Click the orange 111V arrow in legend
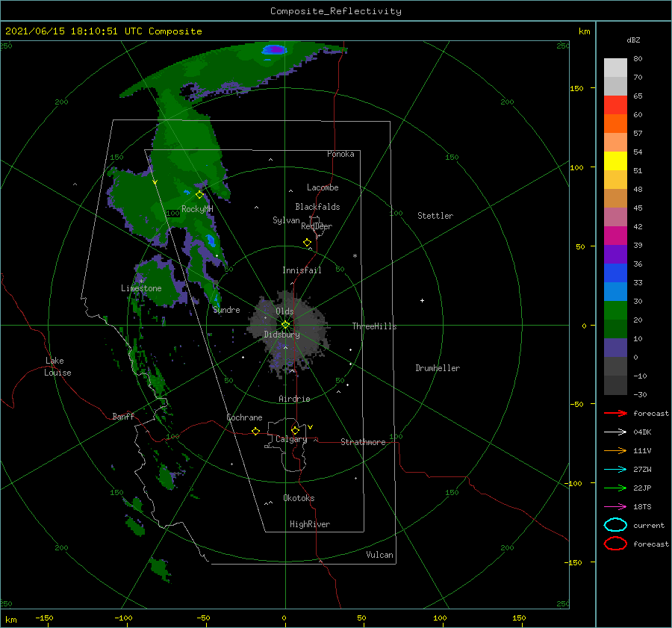The image size is (672, 628). pos(615,450)
